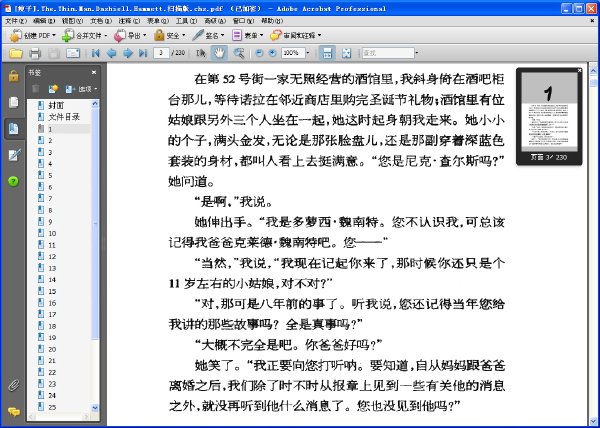Select bookmark 15

(52, 291)
